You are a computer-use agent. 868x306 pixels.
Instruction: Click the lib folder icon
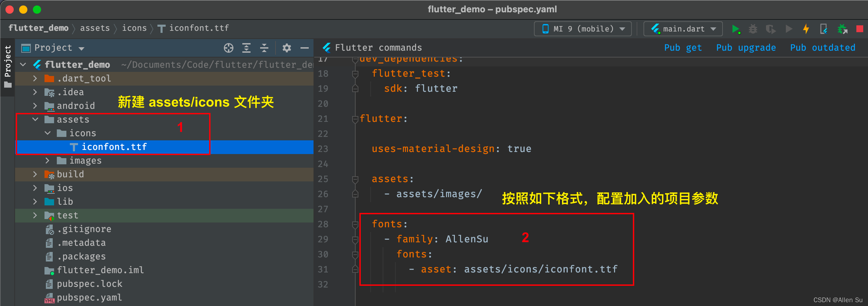point(49,202)
